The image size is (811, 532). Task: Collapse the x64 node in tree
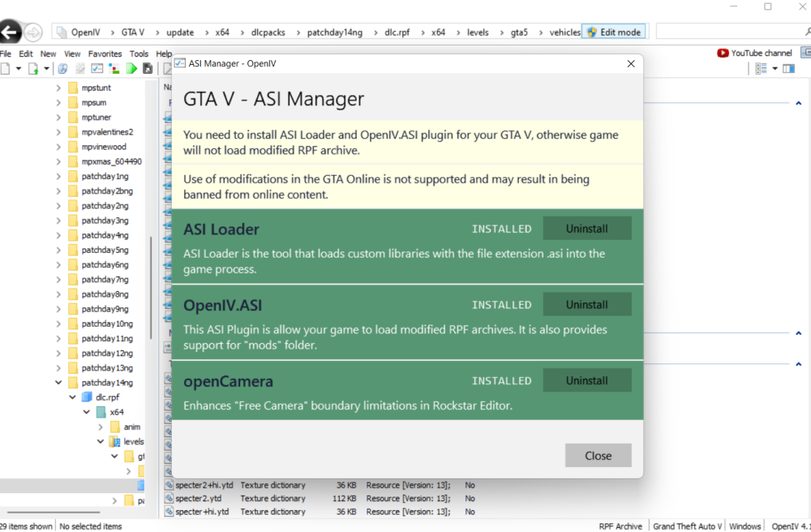[x=87, y=412]
